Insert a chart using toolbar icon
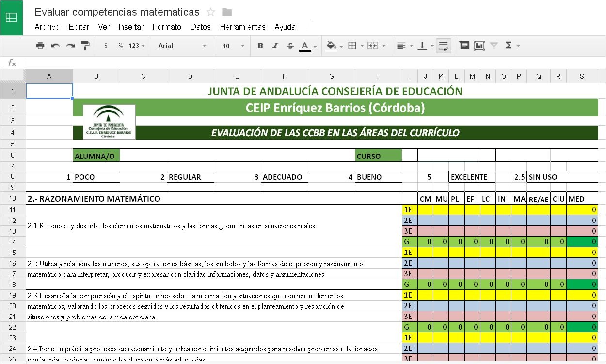 tap(479, 46)
